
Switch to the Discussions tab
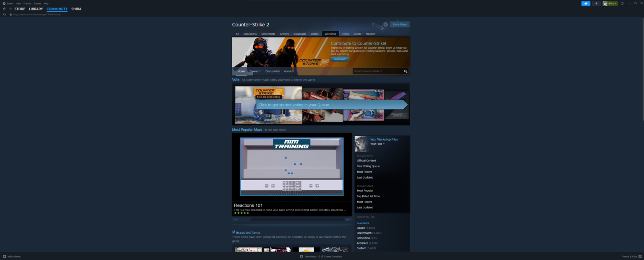tap(250, 34)
